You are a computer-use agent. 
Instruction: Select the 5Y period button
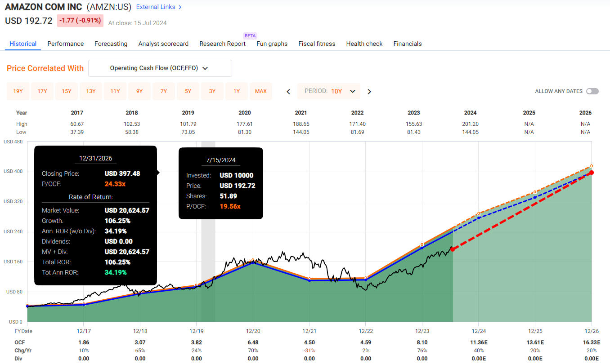[188, 91]
